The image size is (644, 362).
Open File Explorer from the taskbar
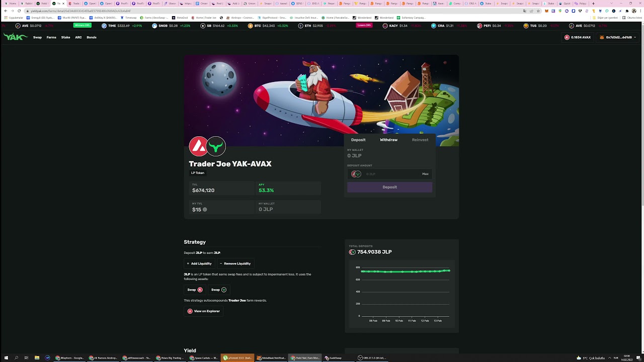37,358
